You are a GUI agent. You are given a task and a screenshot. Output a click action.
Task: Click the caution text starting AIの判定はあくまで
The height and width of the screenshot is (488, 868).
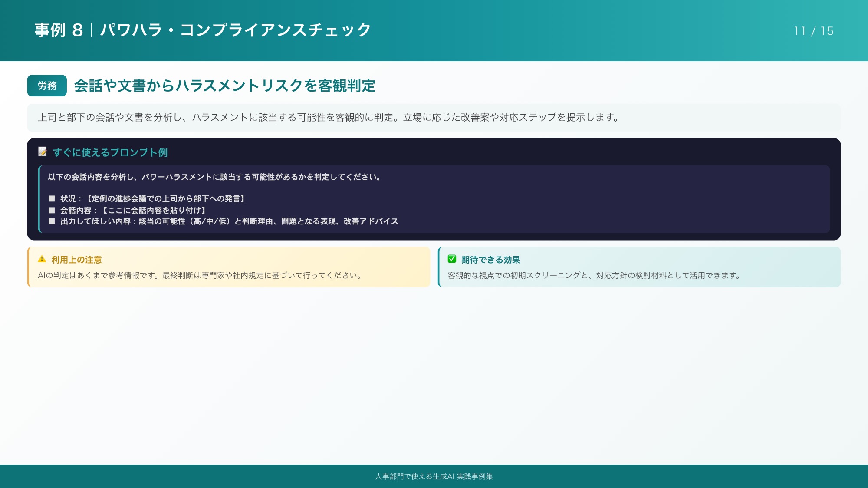point(200,275)
